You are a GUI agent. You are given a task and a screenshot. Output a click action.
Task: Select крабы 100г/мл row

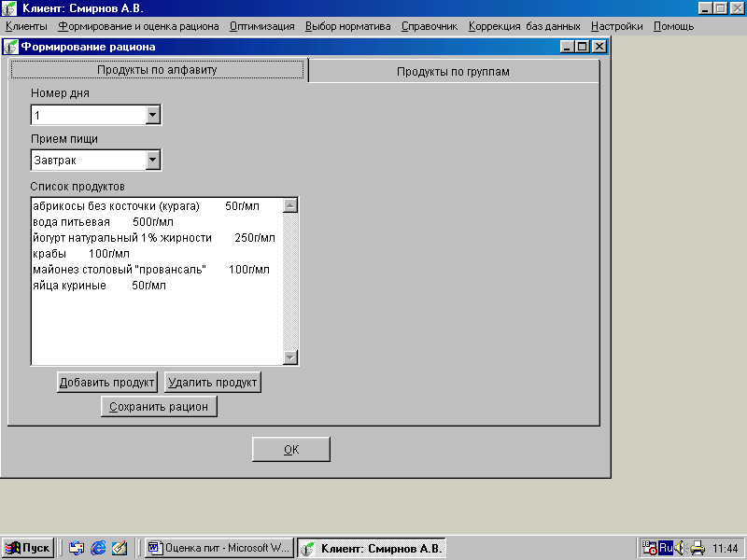point(157,254)
